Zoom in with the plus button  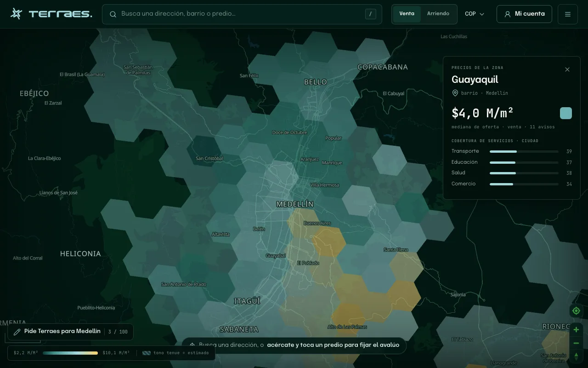[576, 330]
